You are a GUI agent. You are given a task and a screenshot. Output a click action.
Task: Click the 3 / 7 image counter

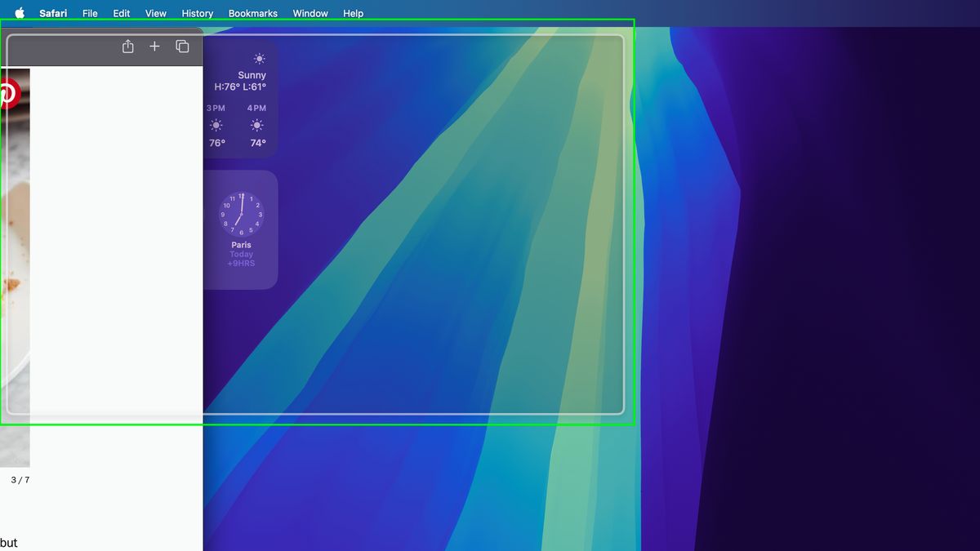click(20, 480)
